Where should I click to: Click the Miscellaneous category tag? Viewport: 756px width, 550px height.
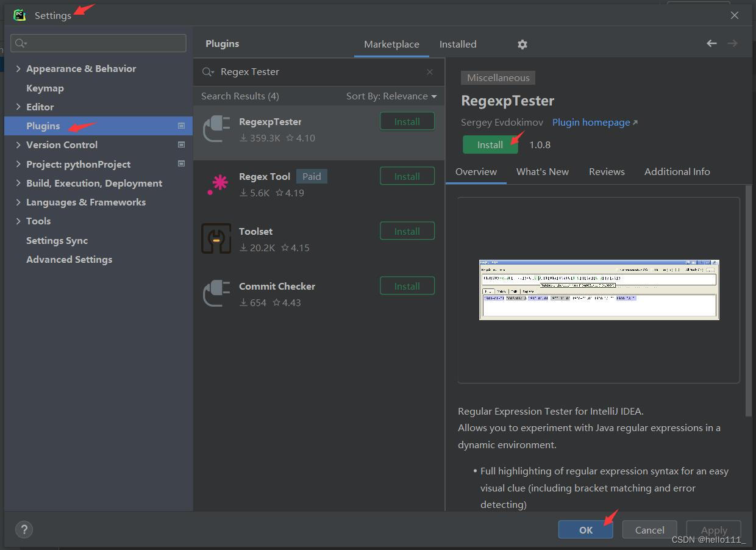(x=499, y=77)
